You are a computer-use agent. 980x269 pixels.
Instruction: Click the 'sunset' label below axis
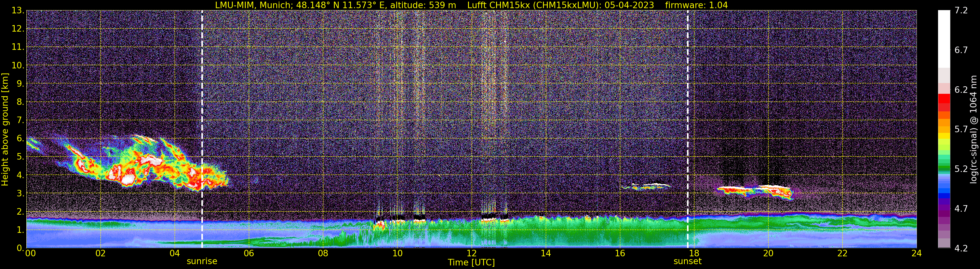click(x=688, y=262)
